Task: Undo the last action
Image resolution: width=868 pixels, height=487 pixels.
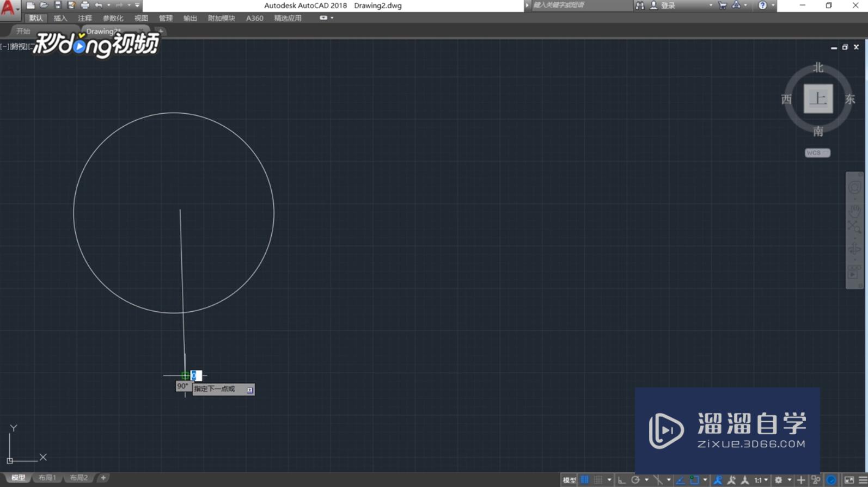Action: coord(99,5)
